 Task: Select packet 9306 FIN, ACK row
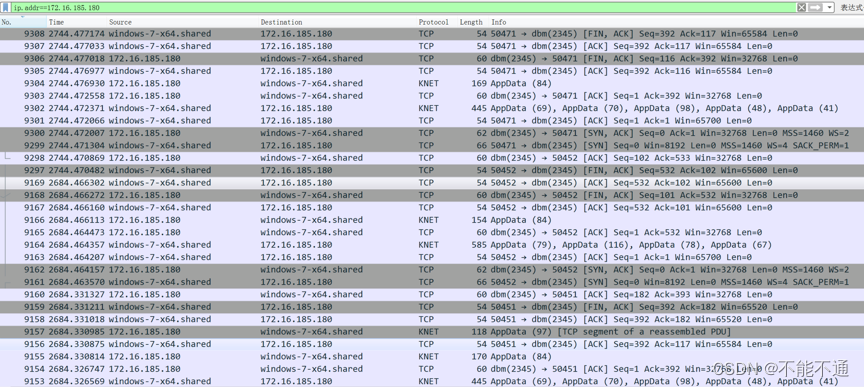click(432, 58)
